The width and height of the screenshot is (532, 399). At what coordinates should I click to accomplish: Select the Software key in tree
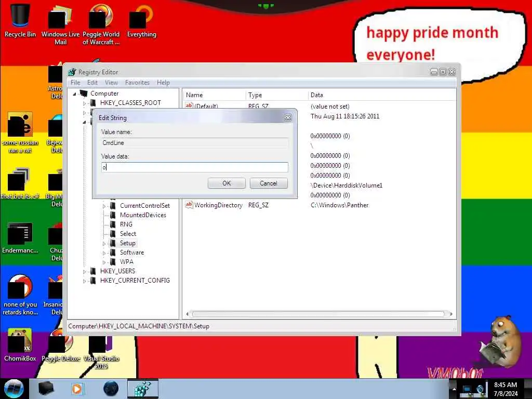(x=131, y=252)
